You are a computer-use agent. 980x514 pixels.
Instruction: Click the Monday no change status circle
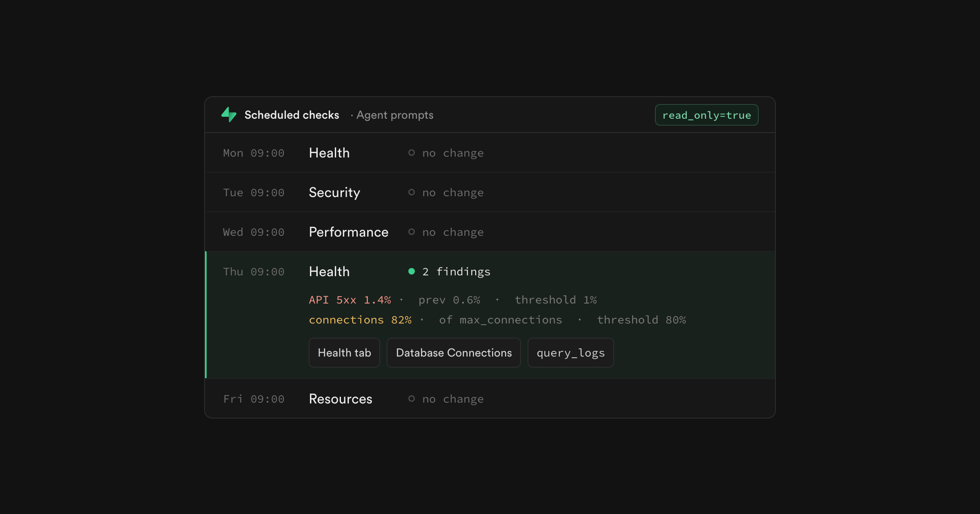(x=412, y=153)
